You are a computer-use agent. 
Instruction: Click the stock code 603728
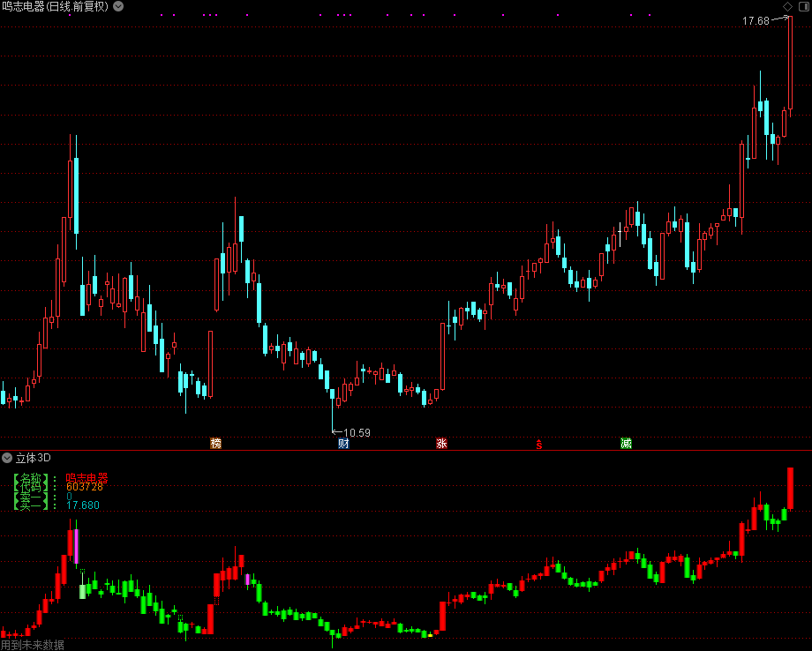(x=85, y=487)
